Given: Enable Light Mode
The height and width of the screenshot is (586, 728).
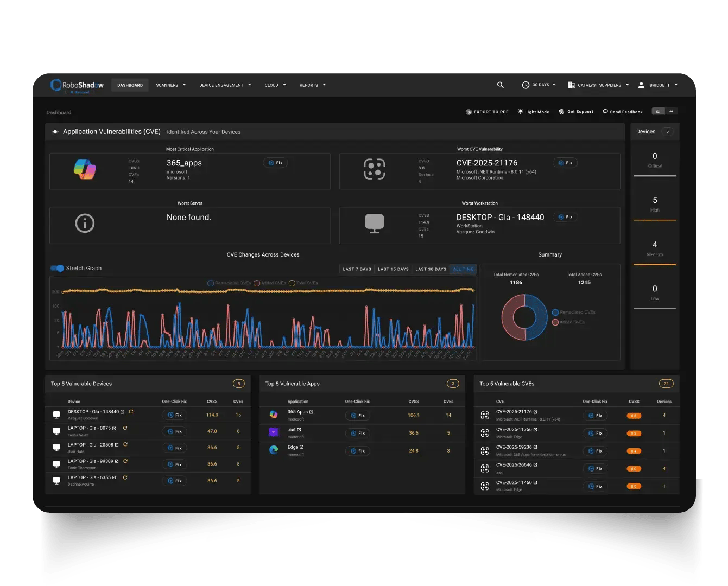Looking at the screenshot, I should (x=533, y=112).
